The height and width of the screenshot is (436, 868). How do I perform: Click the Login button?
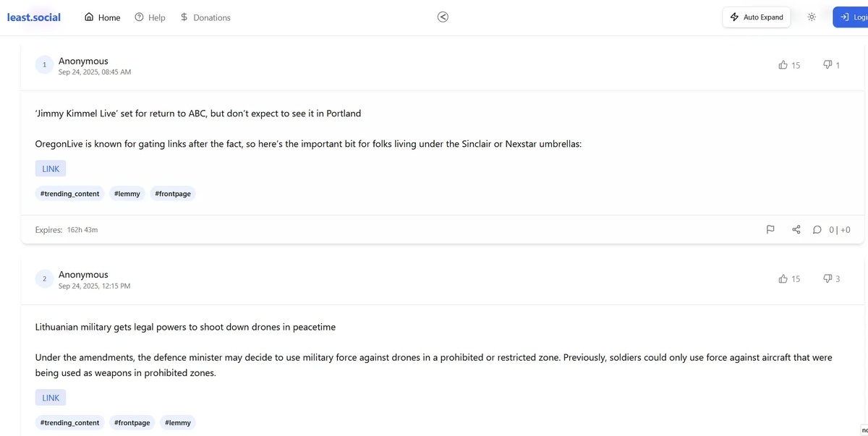pyautogui.click(x=852, y=17)
